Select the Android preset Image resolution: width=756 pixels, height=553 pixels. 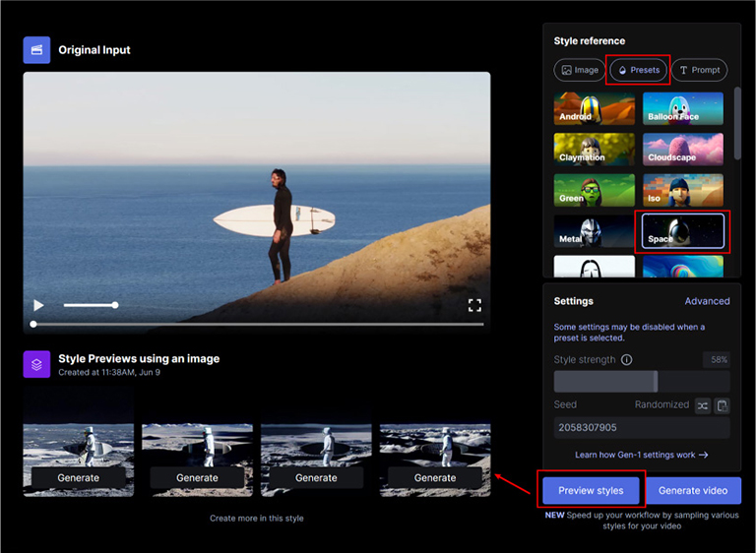[x=594, y=108]
